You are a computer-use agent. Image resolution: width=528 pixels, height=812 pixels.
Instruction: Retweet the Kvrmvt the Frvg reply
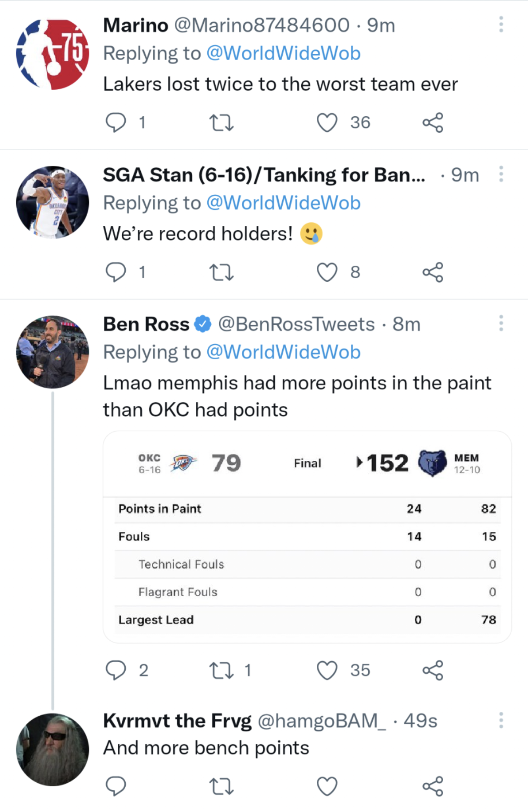[x=221, y=786]
